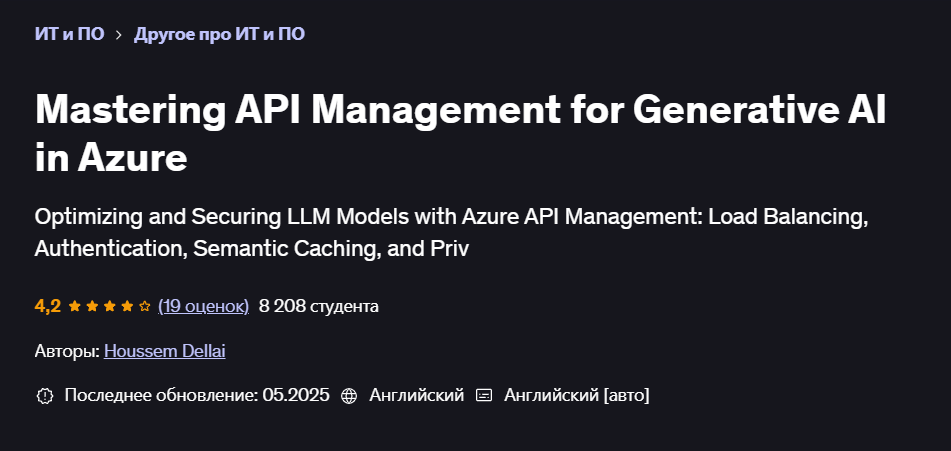Click the closed captions subtitle icon
The image size is (951, 451).
484,396
